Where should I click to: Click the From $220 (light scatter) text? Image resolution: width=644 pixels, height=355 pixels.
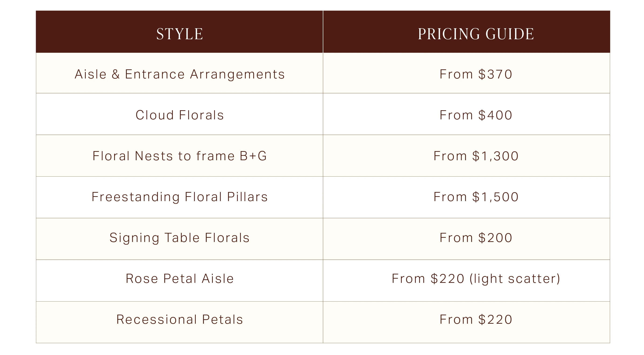(x=476, y=278)
